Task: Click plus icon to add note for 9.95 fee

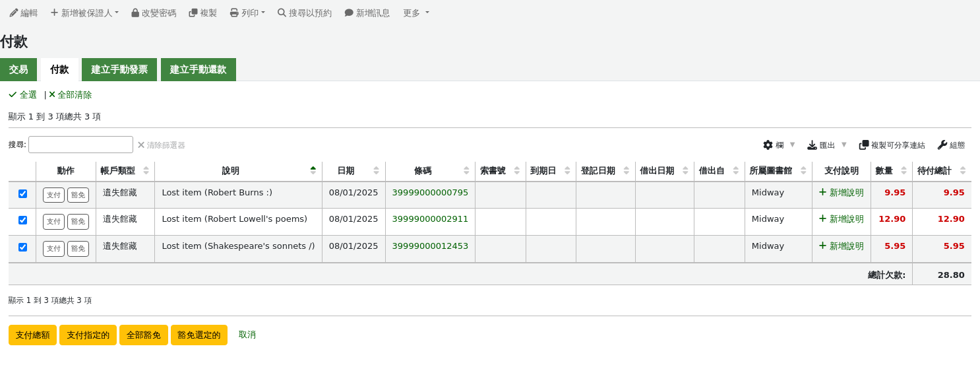Action: coord(822,192)
